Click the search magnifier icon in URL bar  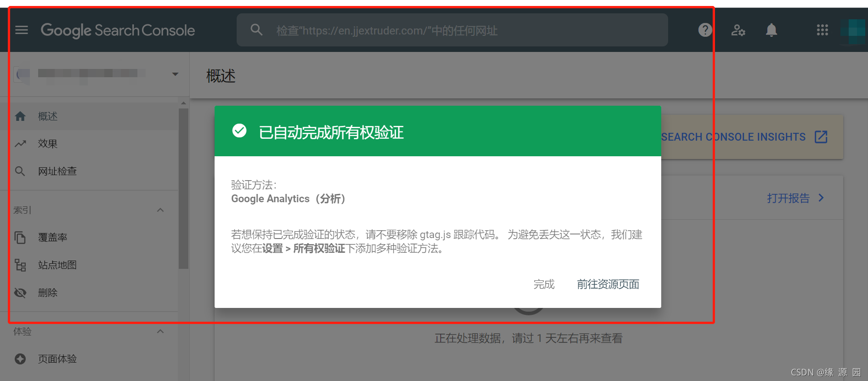tap(256, 30)
